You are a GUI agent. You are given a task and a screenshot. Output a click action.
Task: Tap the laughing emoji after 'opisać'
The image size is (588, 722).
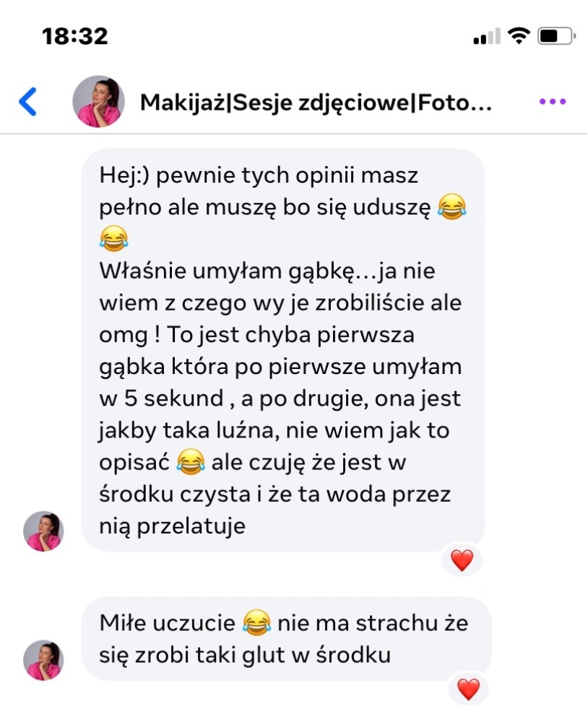[x=191, y=462]
